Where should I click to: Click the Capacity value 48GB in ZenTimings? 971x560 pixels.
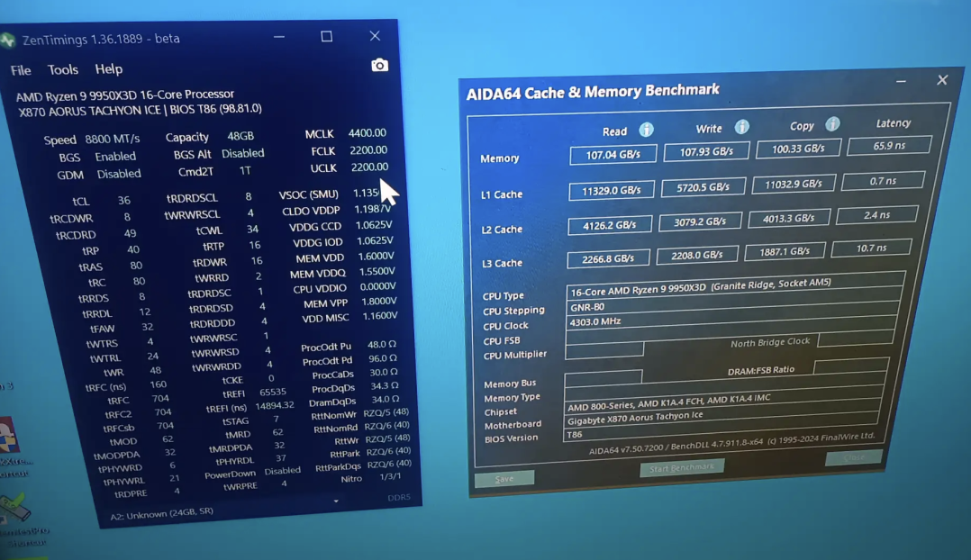[240, 136]
